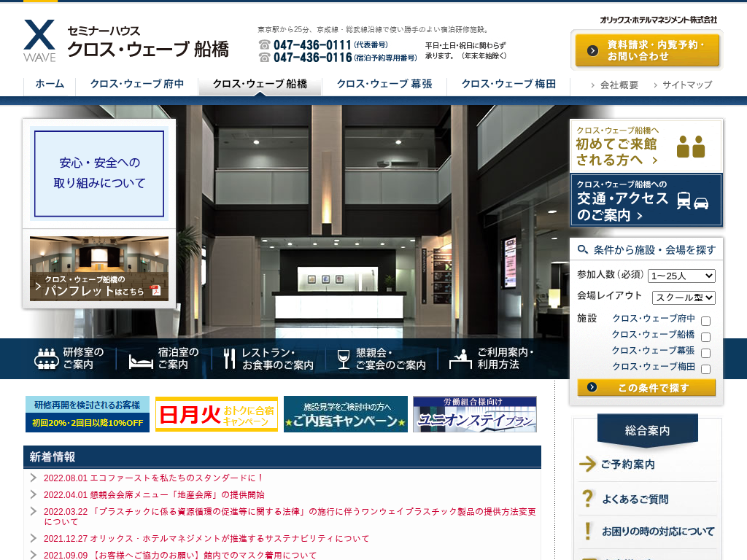This screenshot has height=560, width=747.
Task: Open the 懇親会・ご宴会のご案内 menu item
Action: point(382,359)
